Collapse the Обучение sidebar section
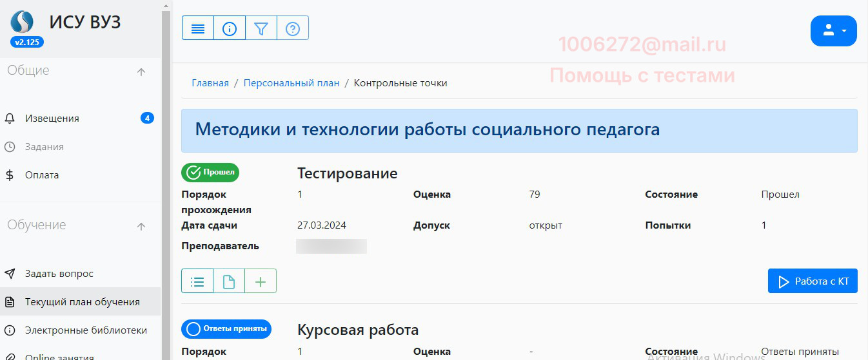868x360 pixels. point(141,226)
